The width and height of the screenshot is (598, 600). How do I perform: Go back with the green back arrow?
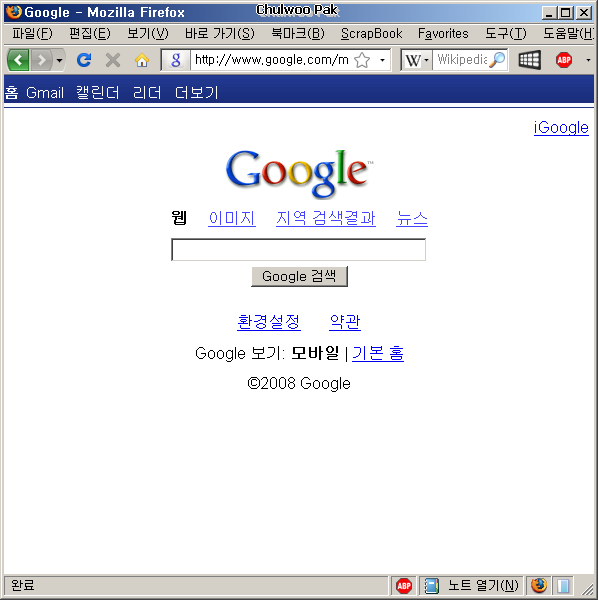pyautogui.click(x=18, y=60)
